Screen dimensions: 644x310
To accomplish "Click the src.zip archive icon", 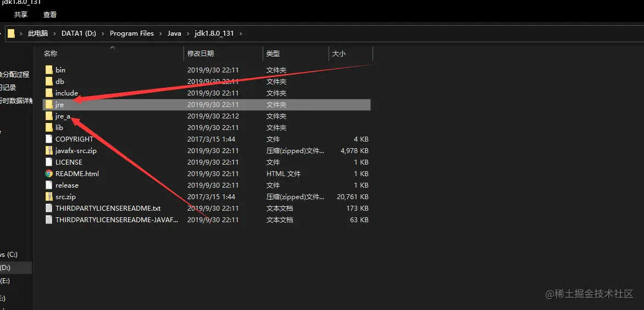I will coord(49,196).
